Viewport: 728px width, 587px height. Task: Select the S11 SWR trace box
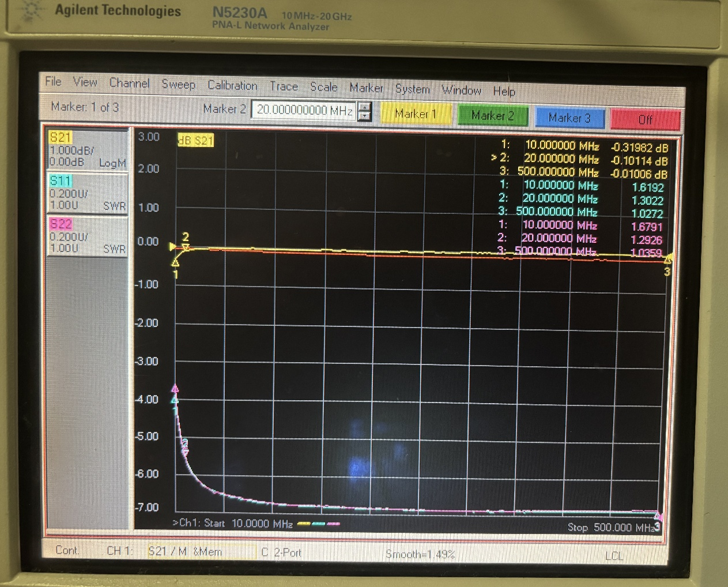point(87,193)
